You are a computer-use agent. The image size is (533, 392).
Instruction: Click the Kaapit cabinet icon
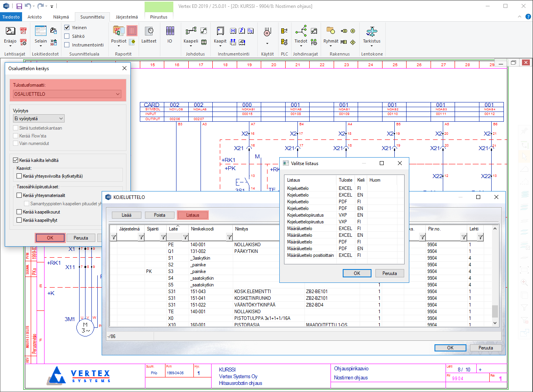tap(220, 32)
